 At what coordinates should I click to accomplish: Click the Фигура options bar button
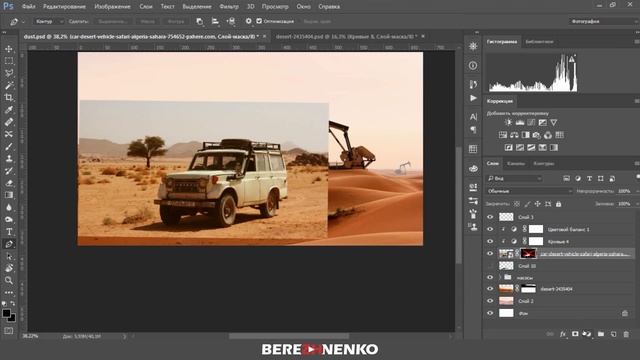point(176,21)
